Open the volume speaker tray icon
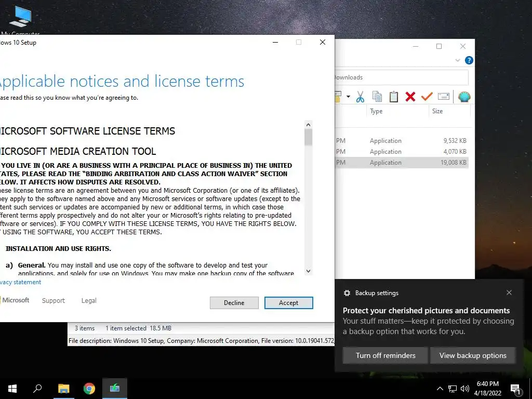 [x=465, y=389]
